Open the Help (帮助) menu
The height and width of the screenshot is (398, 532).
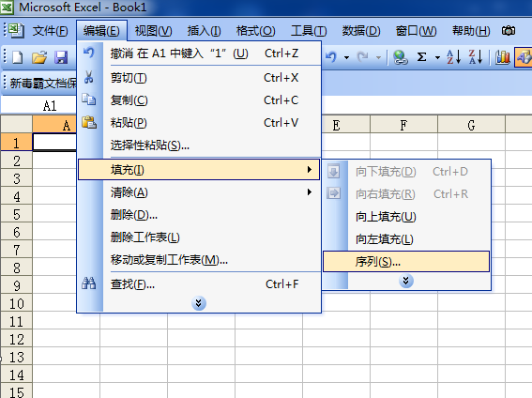pyautogui.click(x=471, y=31)
